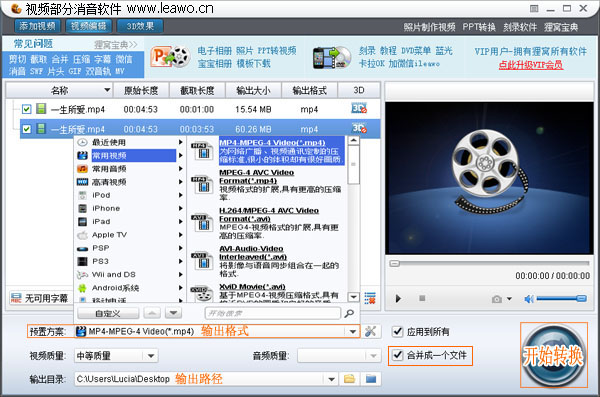The width and height of the screenshot is (600, 397).
Task: Click move-up arrow next to 自定义
Action: (152, 313)
